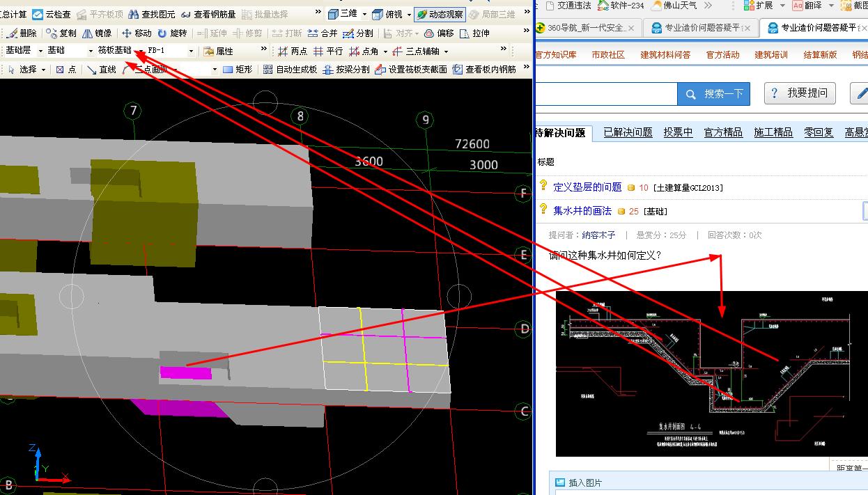Select the 矩形 rectangle drawing tool
Image resolution: width=868 pixels, height=495 pixels.
coord(238,69)
